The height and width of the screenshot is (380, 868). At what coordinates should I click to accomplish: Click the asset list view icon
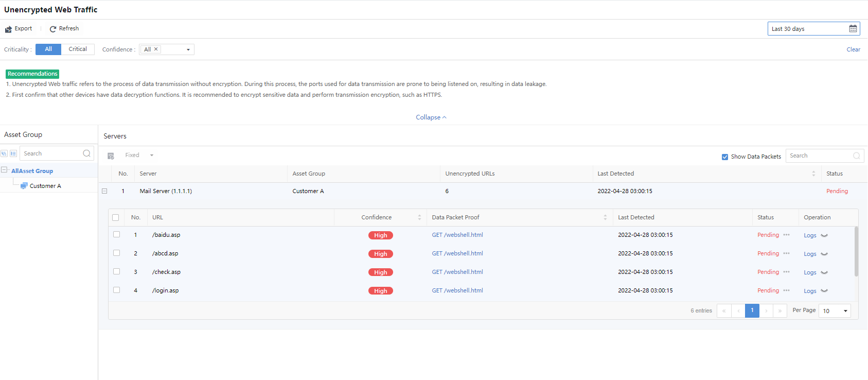coord(13,153)
